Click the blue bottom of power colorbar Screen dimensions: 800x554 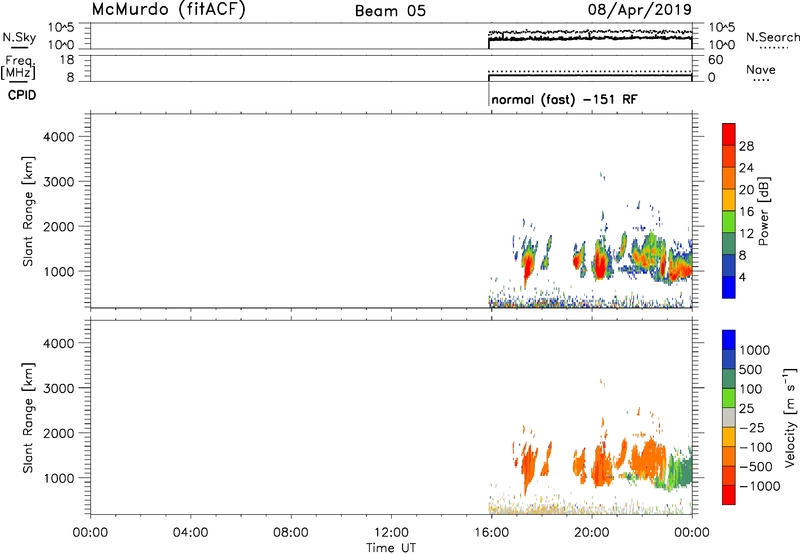(729, 287)
